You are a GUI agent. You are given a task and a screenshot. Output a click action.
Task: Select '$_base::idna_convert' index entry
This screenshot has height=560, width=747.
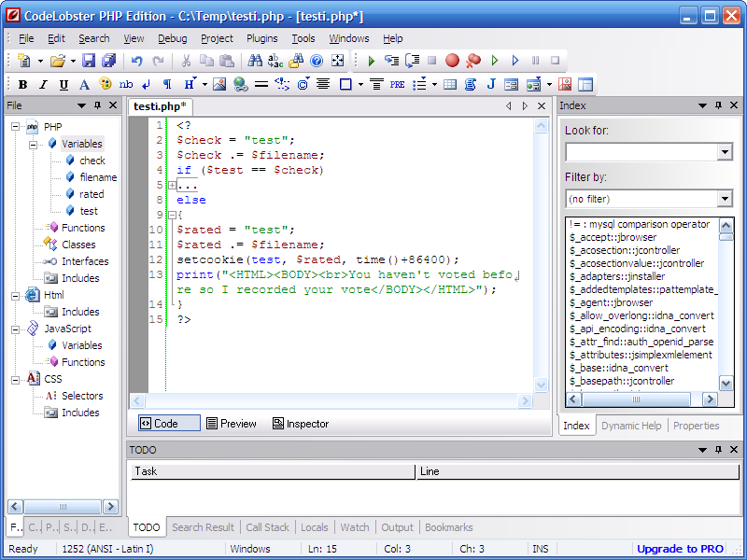coord(618,368)
